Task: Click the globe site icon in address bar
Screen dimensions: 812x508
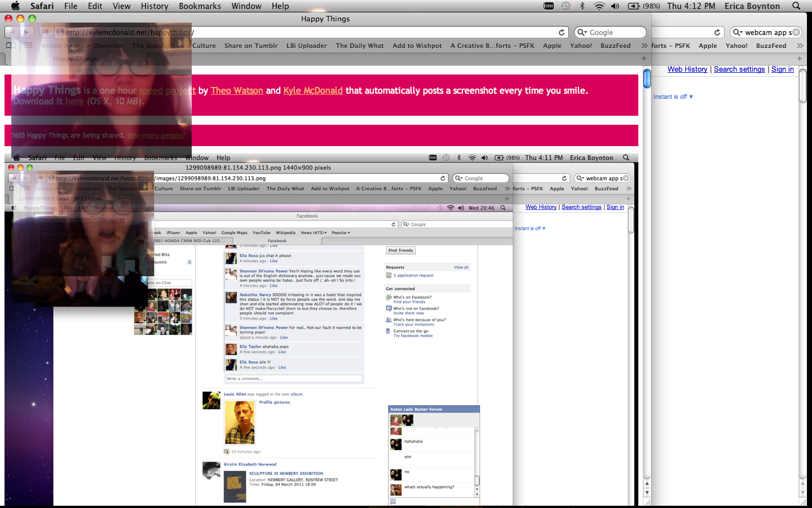Action: [59, 32]
